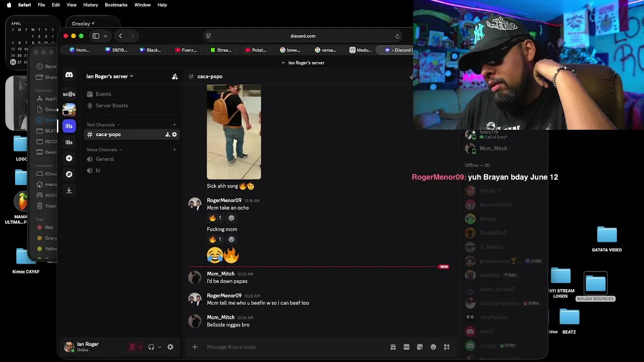Open Safari Bookmarks menu
This screenshot has width=644, height=362.
(116, 5)
